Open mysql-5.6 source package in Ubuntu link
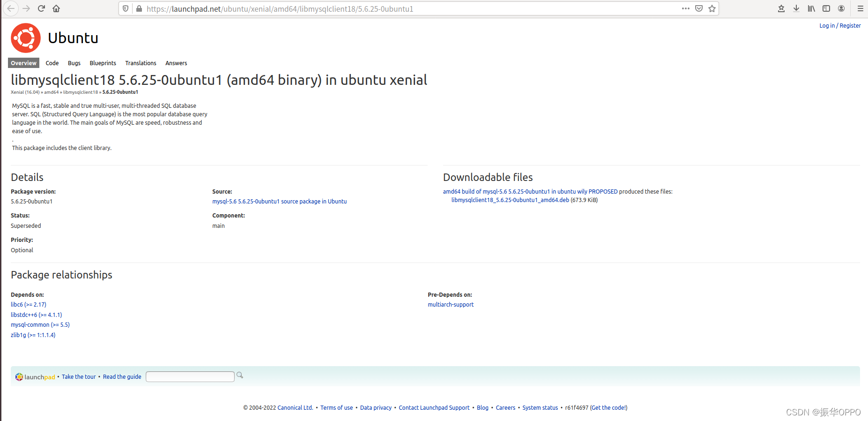This screenshot has height=421, width=868. click(x=279, y=202)
